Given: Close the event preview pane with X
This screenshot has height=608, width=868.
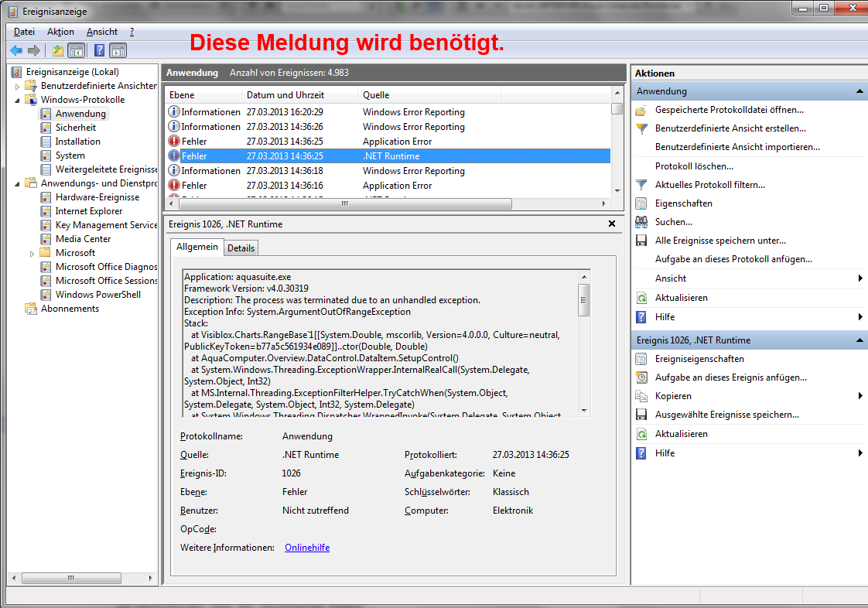Looking at the screenshot, I should click(612, 224).
